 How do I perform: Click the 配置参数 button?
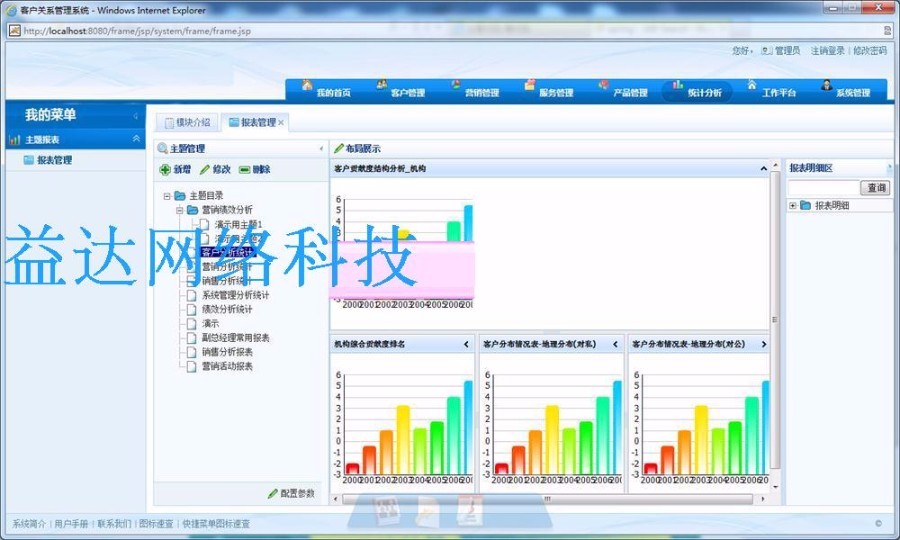coord(292,494)
